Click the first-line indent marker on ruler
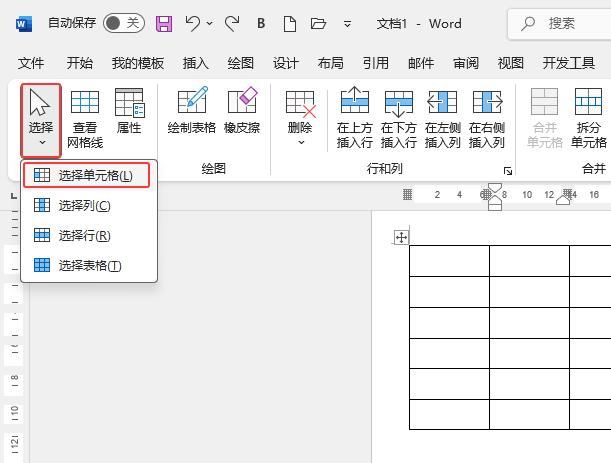The height and width of the screenshot is (463, 611). coord(495,188)
